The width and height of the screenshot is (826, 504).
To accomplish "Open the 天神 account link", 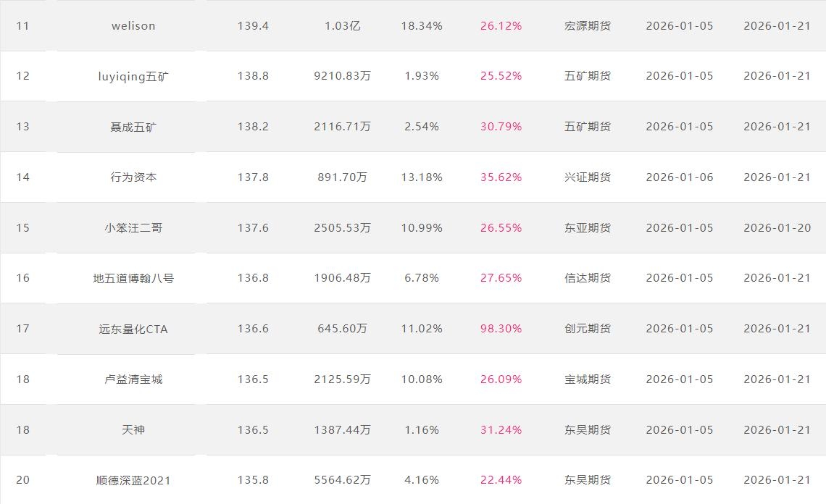I will click(133, 430).
